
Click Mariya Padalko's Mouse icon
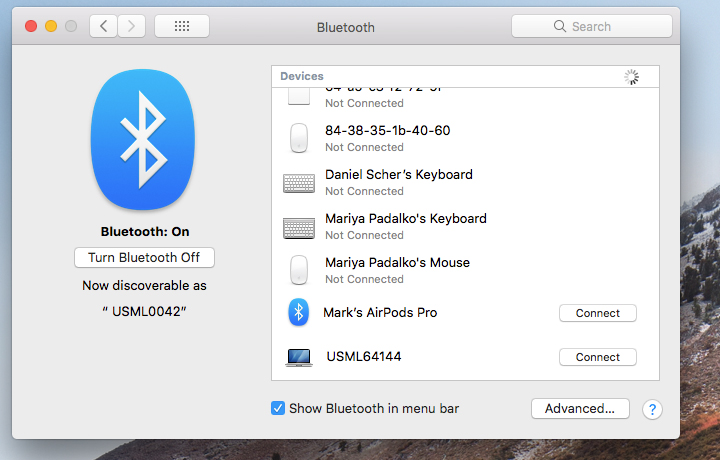(x=299, y=270)
